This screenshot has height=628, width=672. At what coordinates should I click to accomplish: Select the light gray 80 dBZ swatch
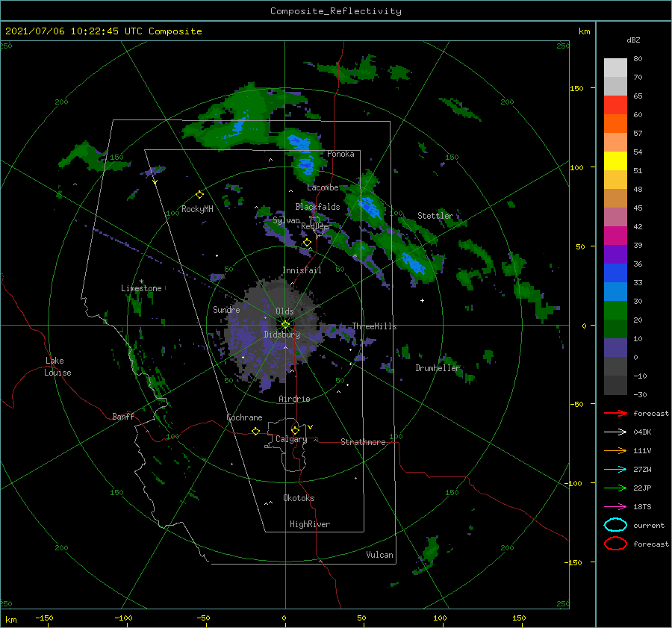click(615, 68)
